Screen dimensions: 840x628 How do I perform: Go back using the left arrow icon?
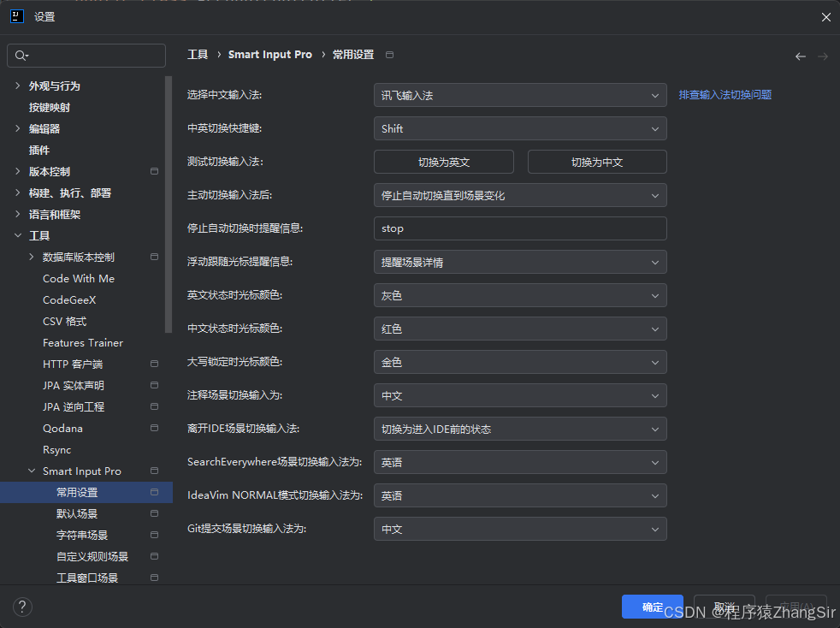801,56
